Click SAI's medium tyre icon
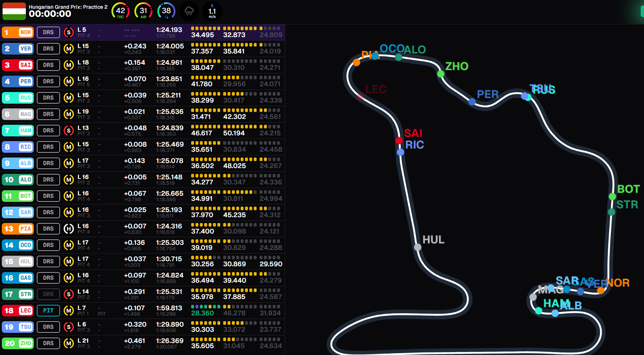 [69, 65]
